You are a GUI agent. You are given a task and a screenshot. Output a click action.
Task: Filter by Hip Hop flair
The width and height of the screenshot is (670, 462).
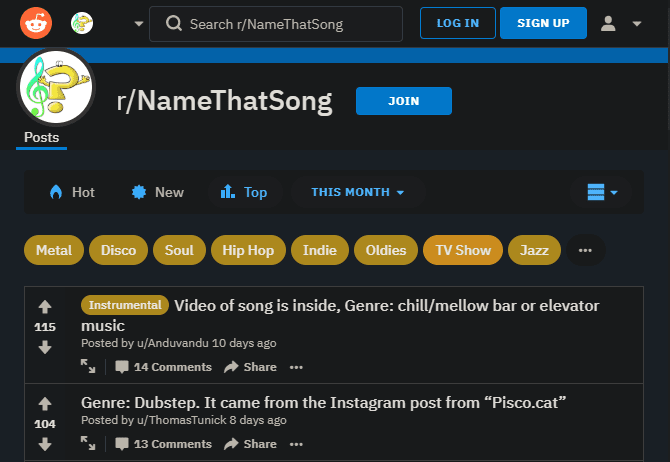pos(248,250)
